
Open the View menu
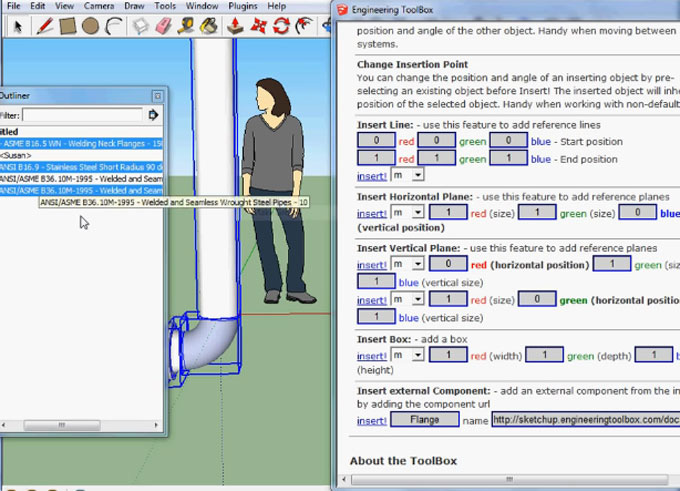click(x=64, y=6)
